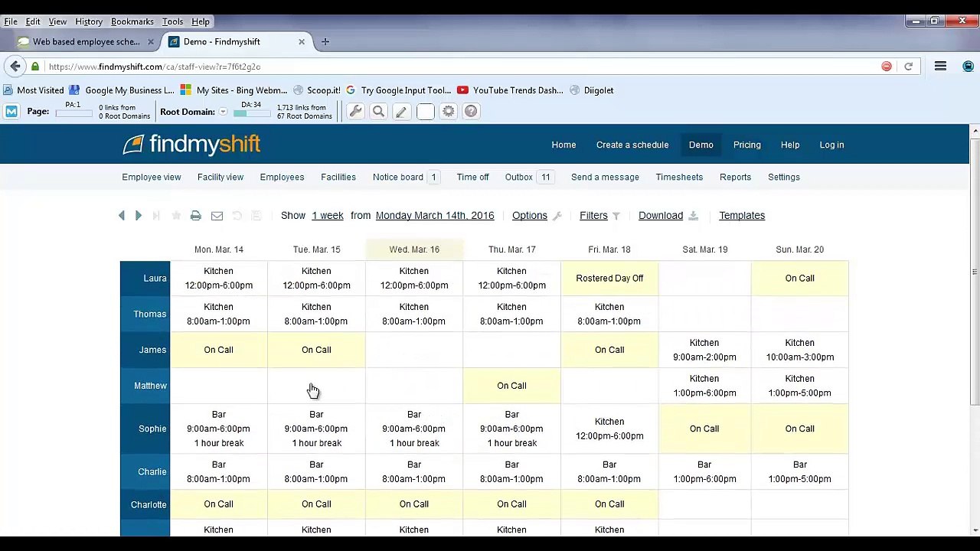Open the Templates link
Viewport: 980px width, 551px height.
coord(742,216)
